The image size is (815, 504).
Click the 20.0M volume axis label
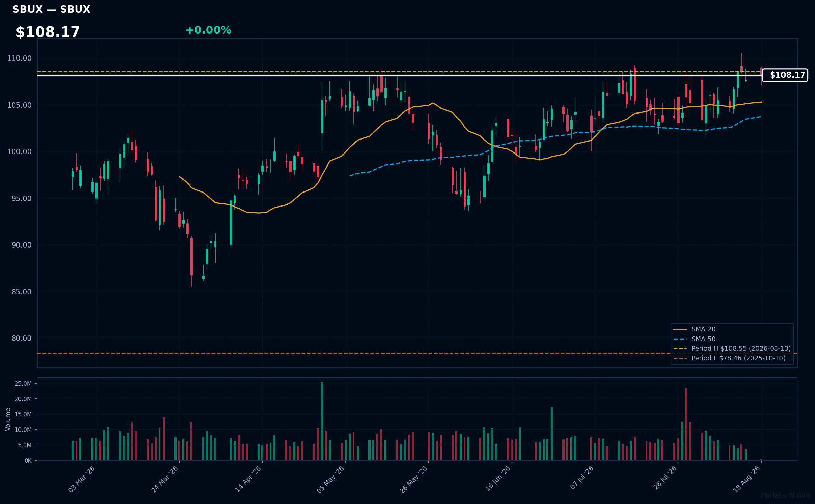point(23,399)
